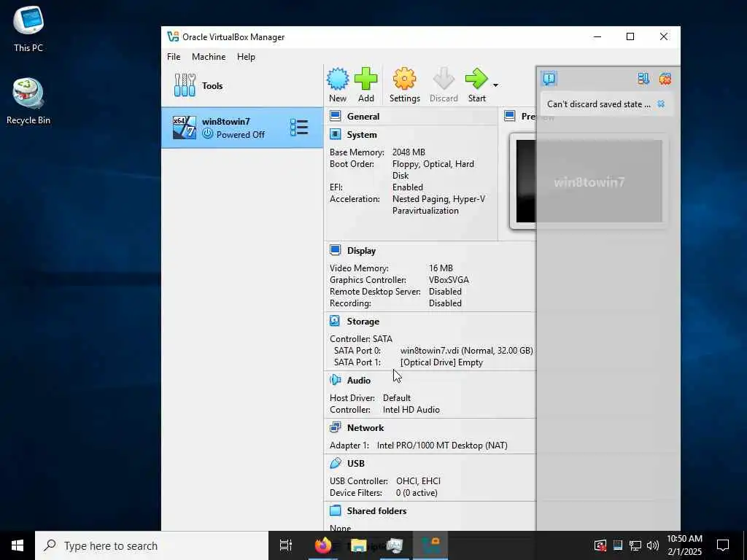
Task: Click the Powered Off status text
Action: click(x=241, y=135)
